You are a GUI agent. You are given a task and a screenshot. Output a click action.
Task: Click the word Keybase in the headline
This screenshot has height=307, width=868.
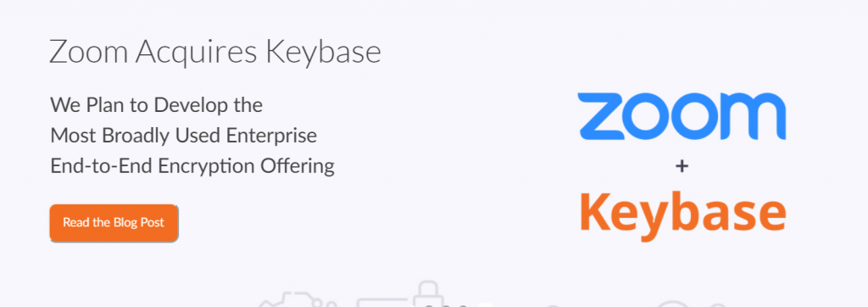tap(323, 53)
